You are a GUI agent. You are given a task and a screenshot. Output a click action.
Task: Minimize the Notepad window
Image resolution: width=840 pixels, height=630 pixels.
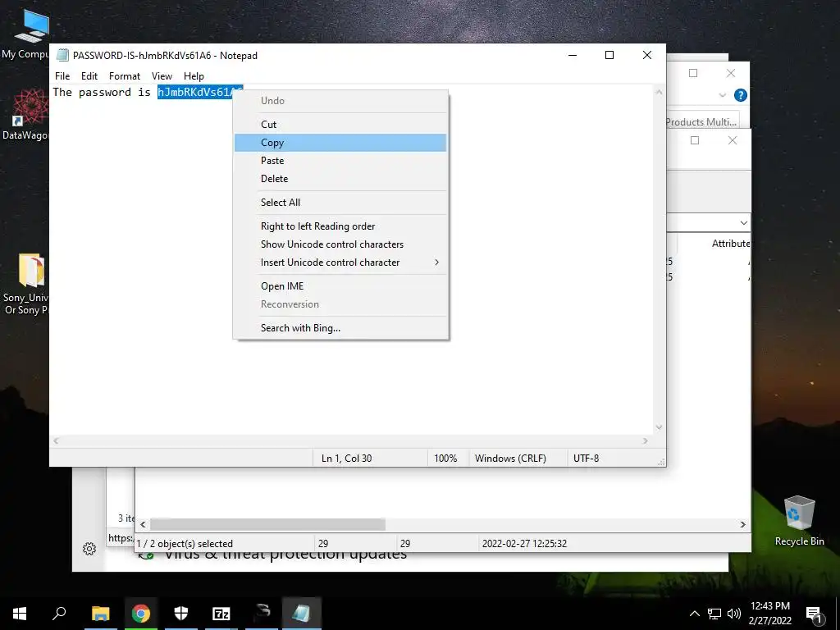pos(573,55)
